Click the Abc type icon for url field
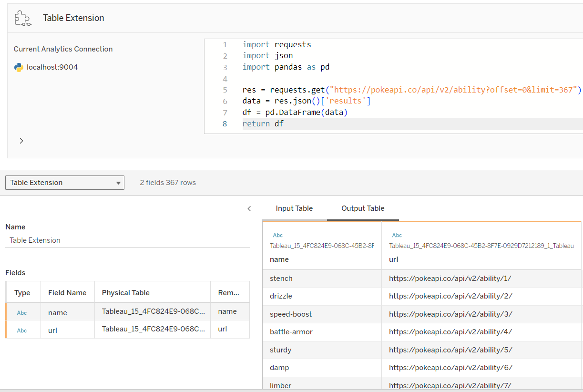Screen dimensions: 583x392 (x=22, y=330)
